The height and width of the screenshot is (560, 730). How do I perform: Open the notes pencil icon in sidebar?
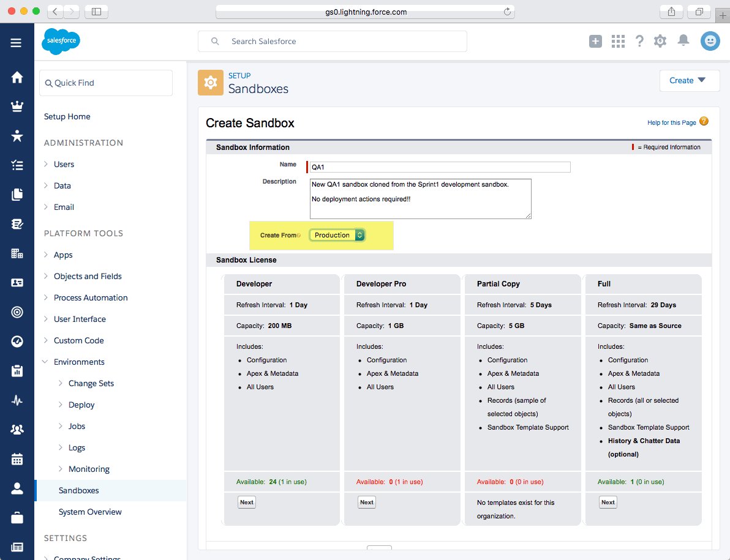point(17,224)
